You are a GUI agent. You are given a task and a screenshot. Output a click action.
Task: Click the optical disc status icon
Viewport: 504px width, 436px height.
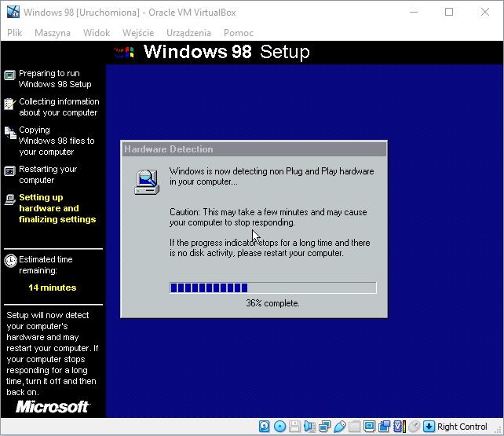click(x=279, y=427)
